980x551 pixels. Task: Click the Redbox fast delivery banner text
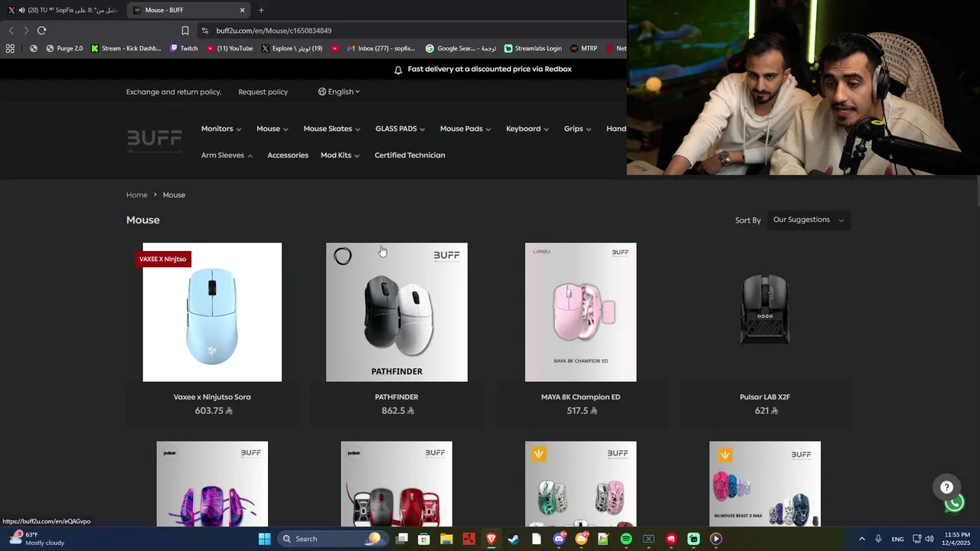(x=489, y=69)
